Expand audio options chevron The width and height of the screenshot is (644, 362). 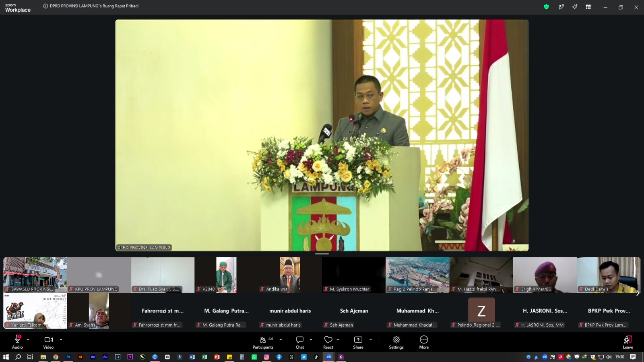(x=28, y=339)
